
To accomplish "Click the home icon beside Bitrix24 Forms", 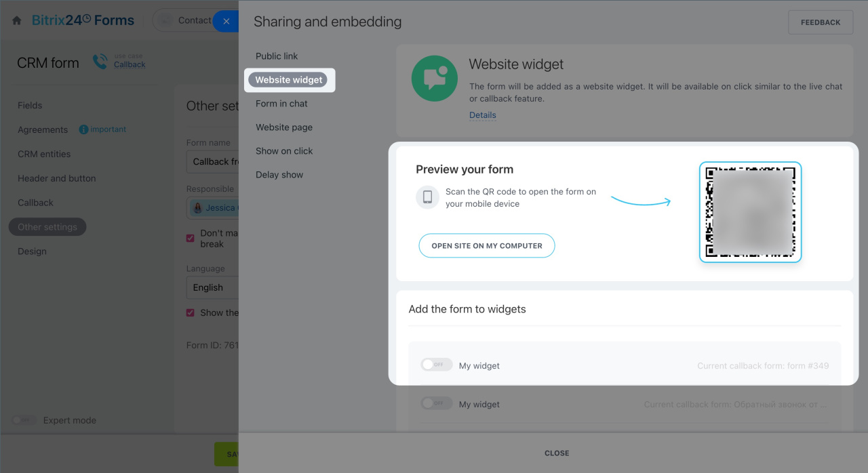I will pyautogui.click(x=17, y=21).
